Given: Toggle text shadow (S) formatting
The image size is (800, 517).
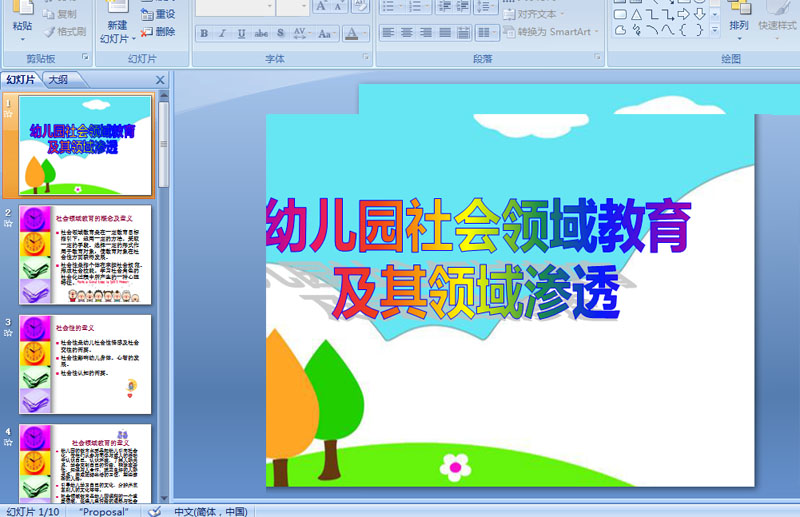Looking at the screenshot, I should pos(280,33).
